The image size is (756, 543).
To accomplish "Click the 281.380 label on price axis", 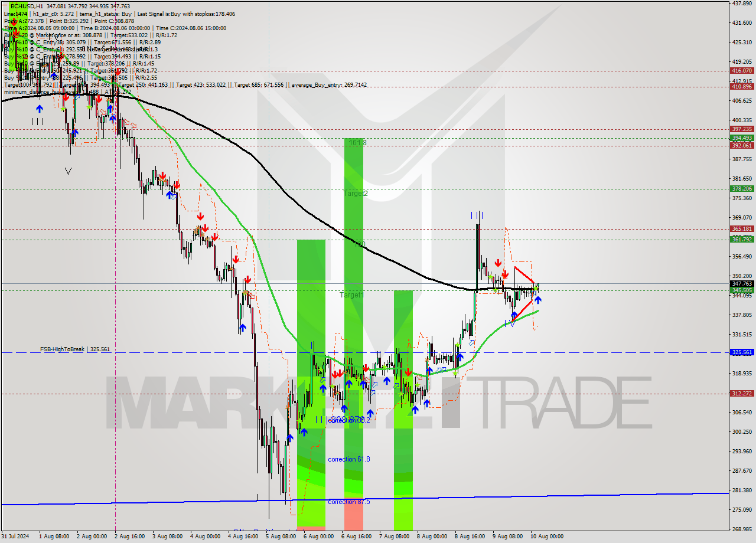I will [742, 490].
